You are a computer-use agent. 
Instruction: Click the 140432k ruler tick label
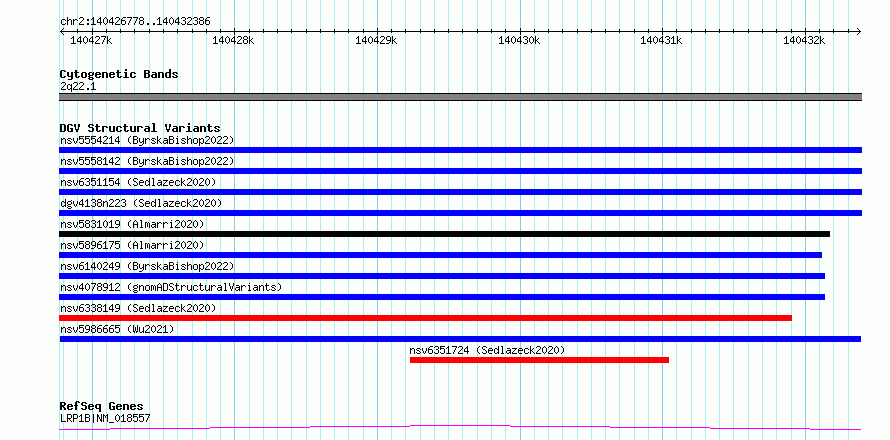tap(804, 40)
